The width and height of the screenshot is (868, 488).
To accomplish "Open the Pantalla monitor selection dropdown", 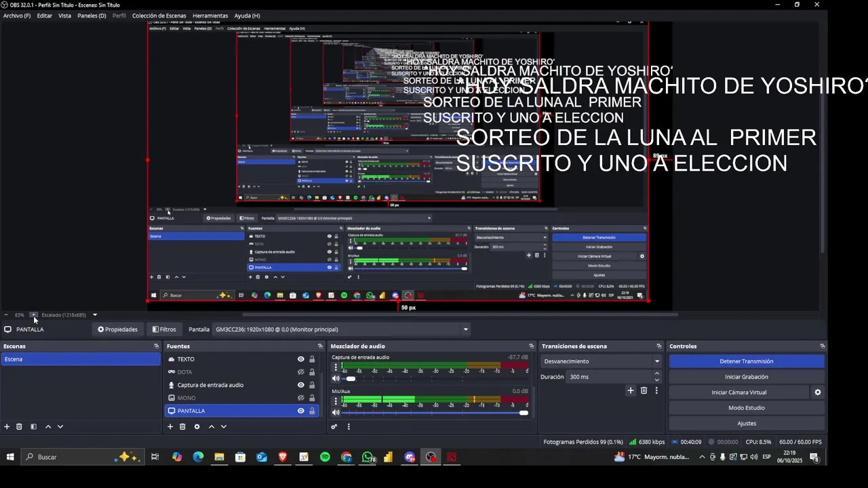I will pyautogui.click(x=341, y=329).
